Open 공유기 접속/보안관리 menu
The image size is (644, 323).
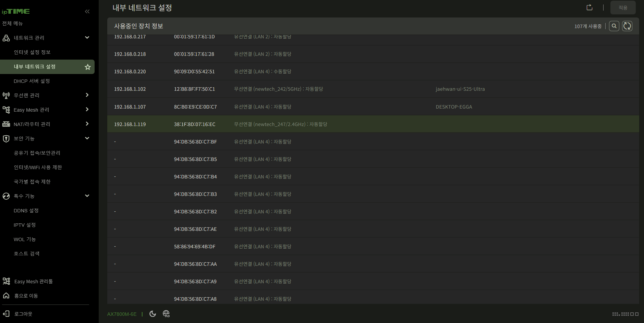point(37,153)
